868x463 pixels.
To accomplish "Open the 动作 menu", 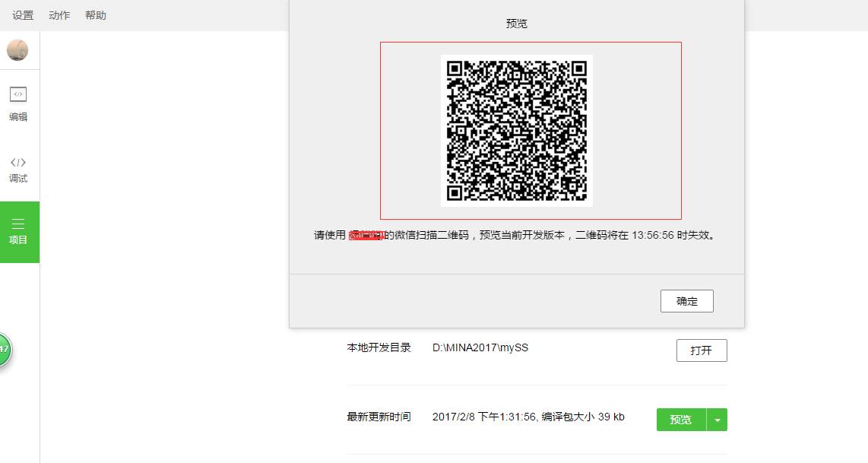I will (59, 15).
